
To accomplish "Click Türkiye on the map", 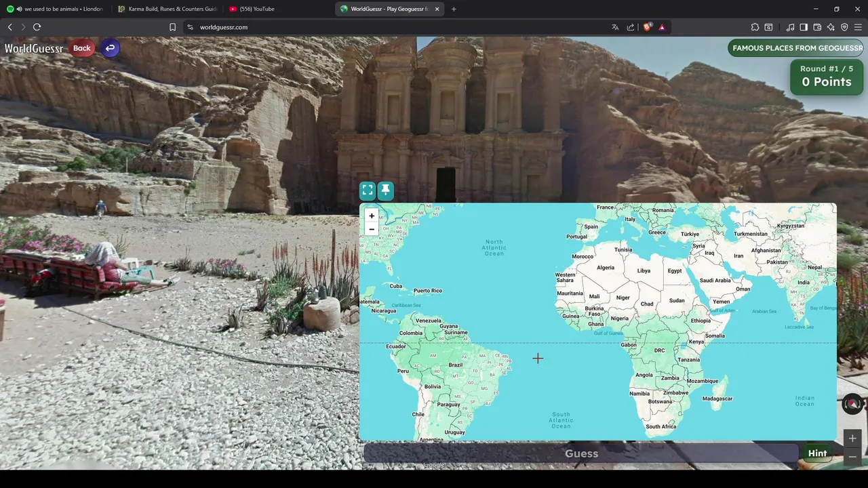I will pos(690,234).
